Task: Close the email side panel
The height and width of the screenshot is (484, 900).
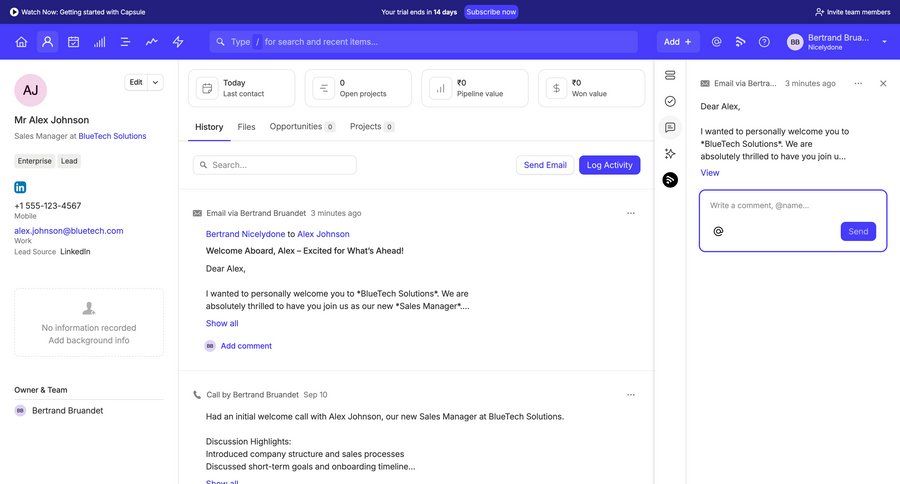Action: 883,84
